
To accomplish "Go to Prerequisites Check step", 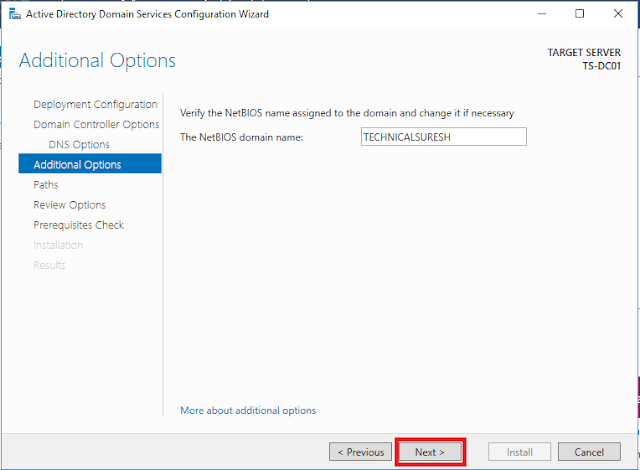I will tap(78, 225).
